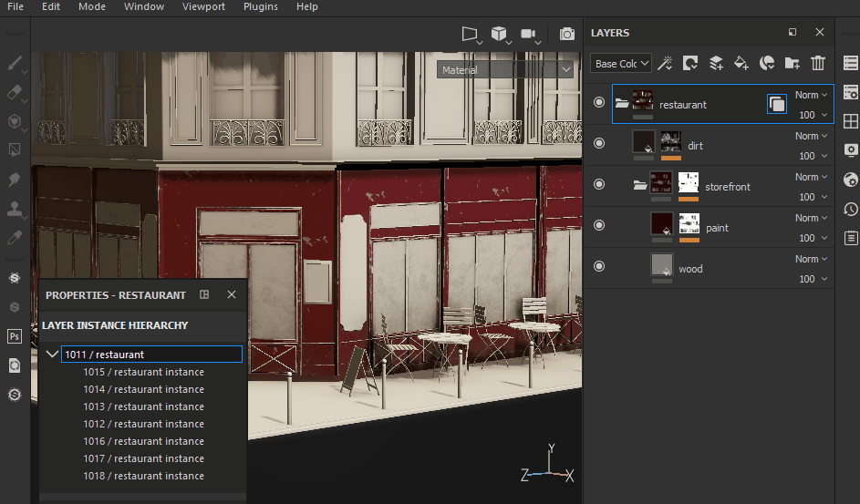The height and width of the screenshot is (504, 860).
Task: Delete layer using the trash icon
Action: click(x=818, y=63)
